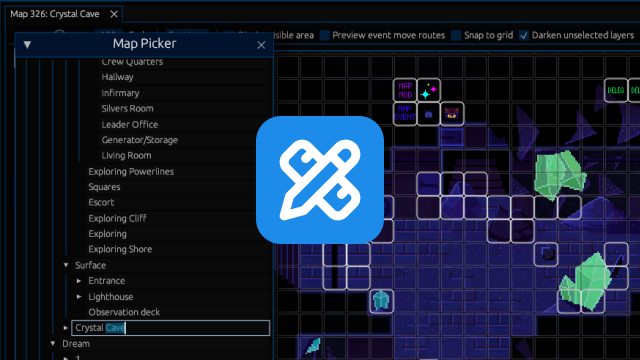Enable Snap to grid checkbox
The height and width of the screenshot is (360, 640).
456,36
